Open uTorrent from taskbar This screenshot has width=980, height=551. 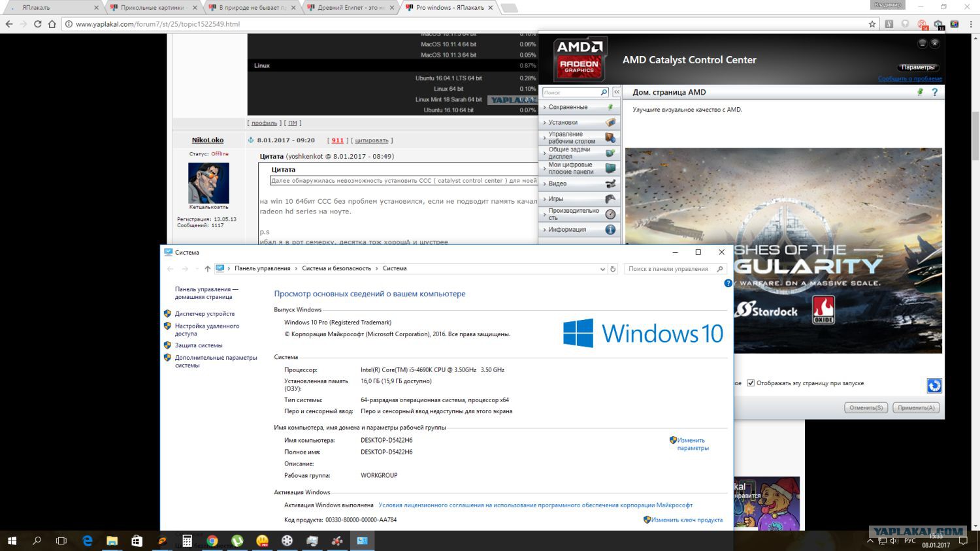pyautogui.click(x=237, y=541)
